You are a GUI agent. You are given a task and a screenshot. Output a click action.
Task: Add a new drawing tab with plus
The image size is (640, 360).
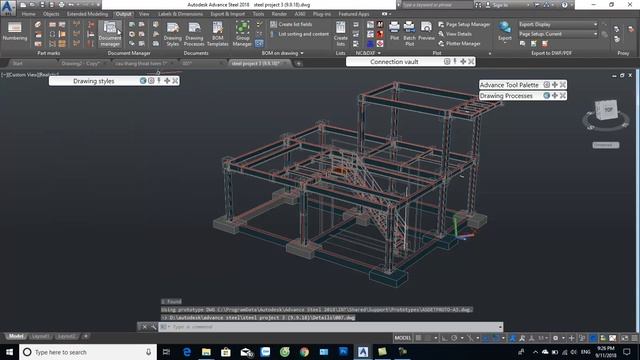[299, 63]
